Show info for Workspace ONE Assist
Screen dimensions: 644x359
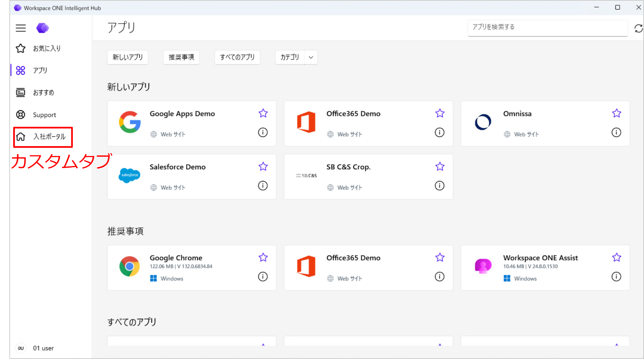pyautogui.click(x=616, y=276)
